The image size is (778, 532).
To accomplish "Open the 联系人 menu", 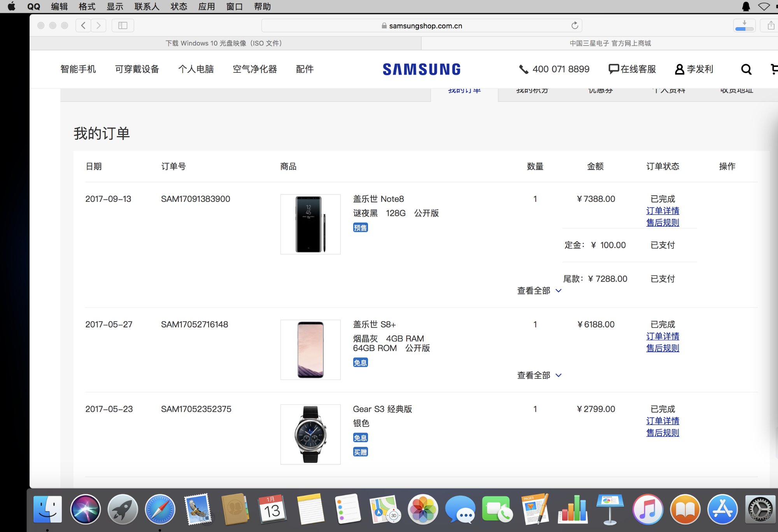I will click(x=147, y=7).
